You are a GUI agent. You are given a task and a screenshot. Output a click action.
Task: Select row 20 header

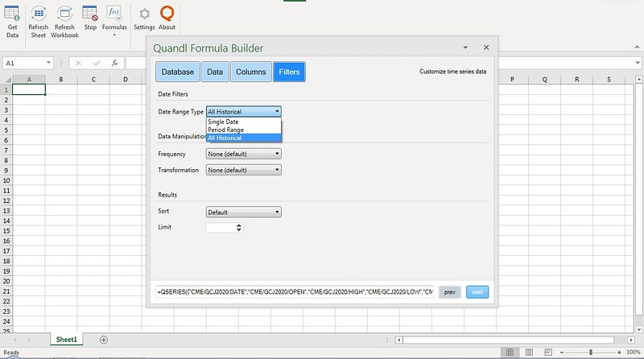[x=6, y=282]
